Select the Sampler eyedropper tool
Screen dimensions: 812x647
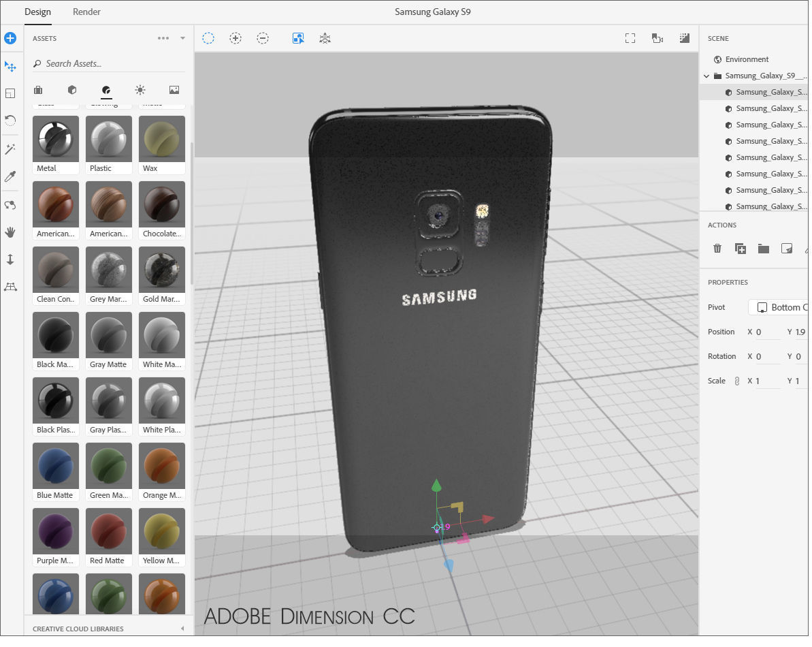(10, 176)
